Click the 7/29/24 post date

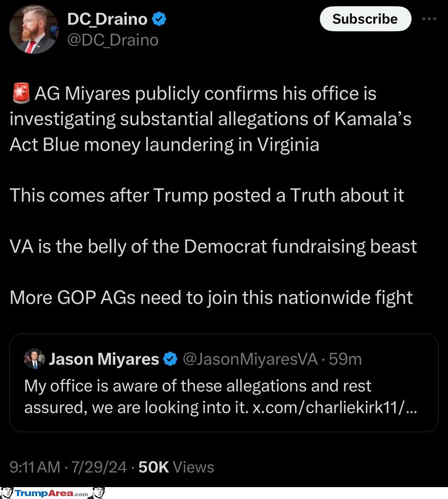point(99,467)
